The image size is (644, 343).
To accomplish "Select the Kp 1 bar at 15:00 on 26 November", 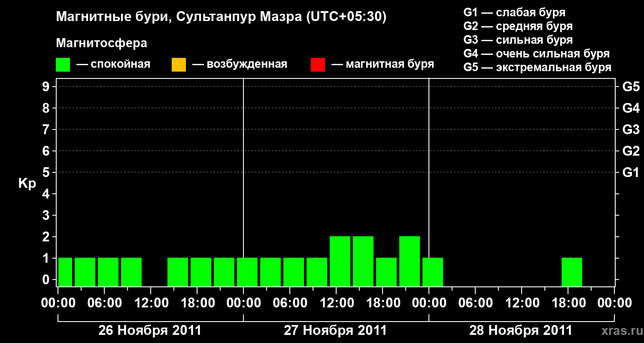I will click(178, 272).
